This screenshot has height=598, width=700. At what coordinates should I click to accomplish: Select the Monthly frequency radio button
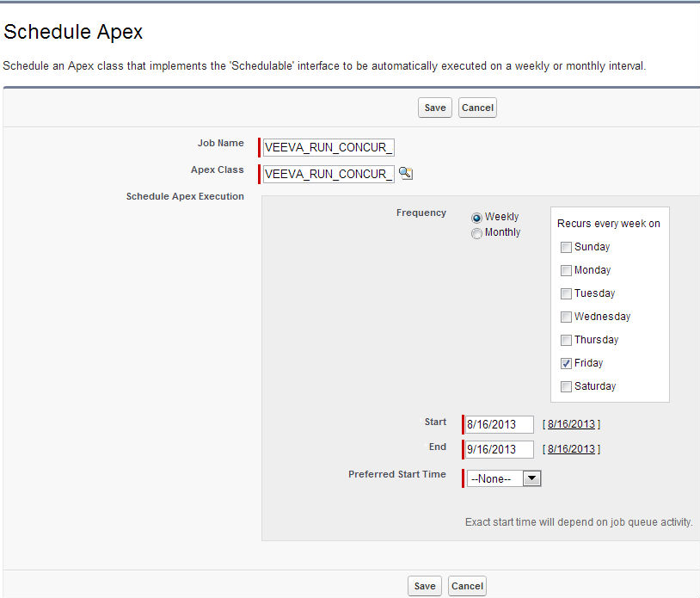tap(476, 233)
